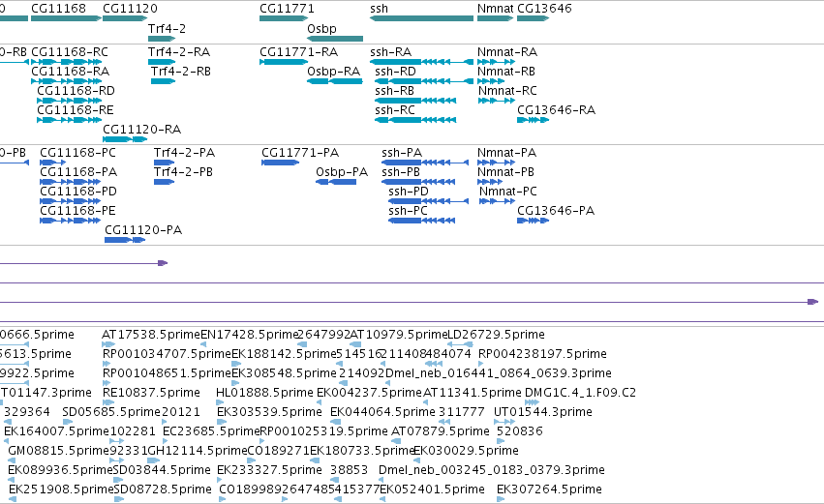Select EST GM08815.5prime
The image size is (824, 504).
click(x=59, y=451)
